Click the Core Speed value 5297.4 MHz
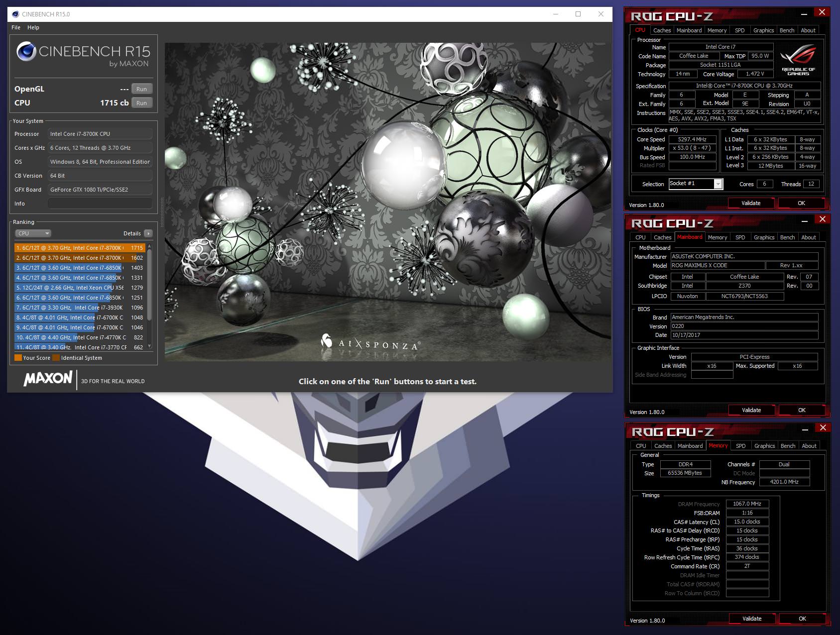The width and height of the screenshot is (840, 635). point(692,140)
